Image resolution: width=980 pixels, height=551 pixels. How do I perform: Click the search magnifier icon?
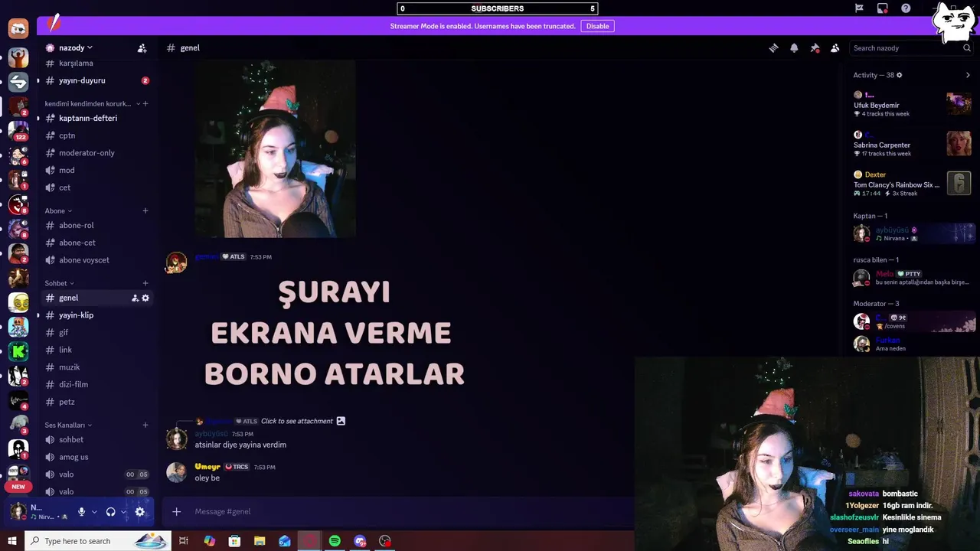coord(967,47)
